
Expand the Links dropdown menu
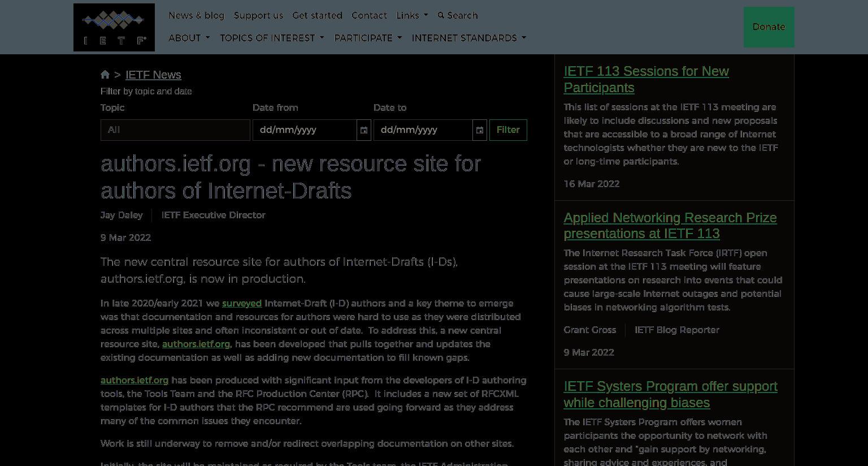412,15
